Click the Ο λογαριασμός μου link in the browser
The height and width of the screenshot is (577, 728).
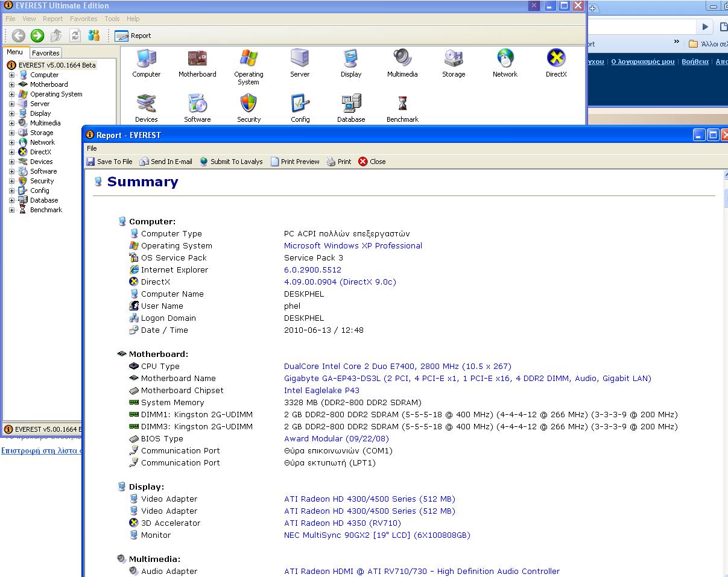pos(643,61)
